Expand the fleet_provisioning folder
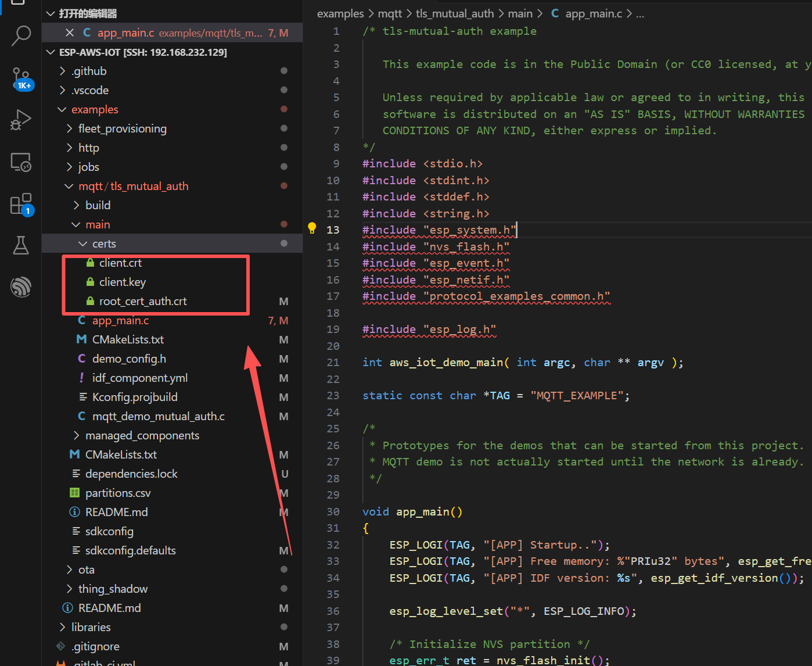The height and width of the screenshot is (666, 812). (70, 128)
